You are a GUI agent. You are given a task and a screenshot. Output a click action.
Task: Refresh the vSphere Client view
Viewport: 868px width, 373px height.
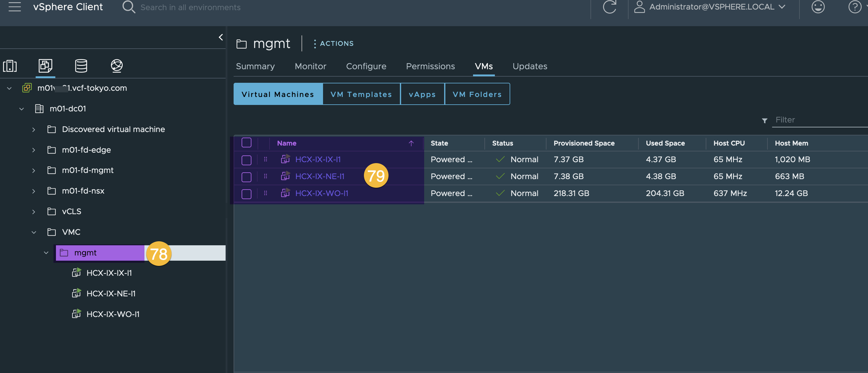click(609, 7)
